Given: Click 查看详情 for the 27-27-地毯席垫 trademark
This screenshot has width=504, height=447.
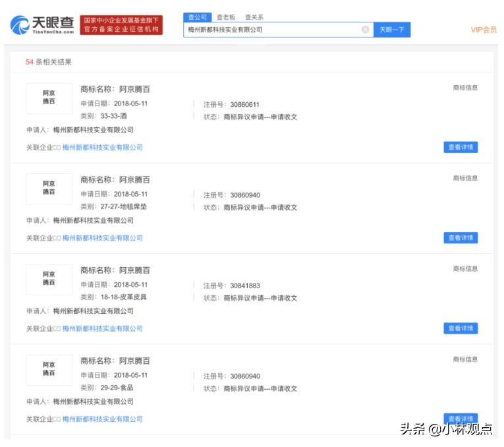Looking at the screenshot, I should (461, 238).
